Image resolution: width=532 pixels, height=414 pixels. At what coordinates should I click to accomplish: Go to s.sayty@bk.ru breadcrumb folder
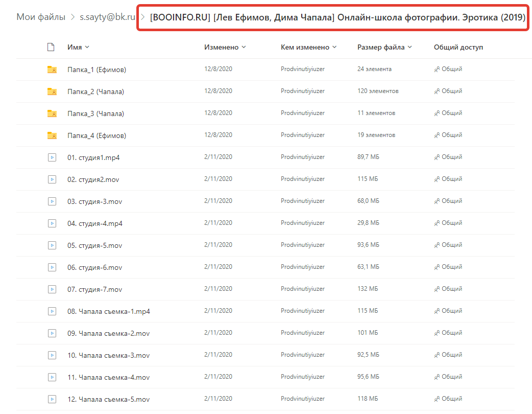point(108,17)
